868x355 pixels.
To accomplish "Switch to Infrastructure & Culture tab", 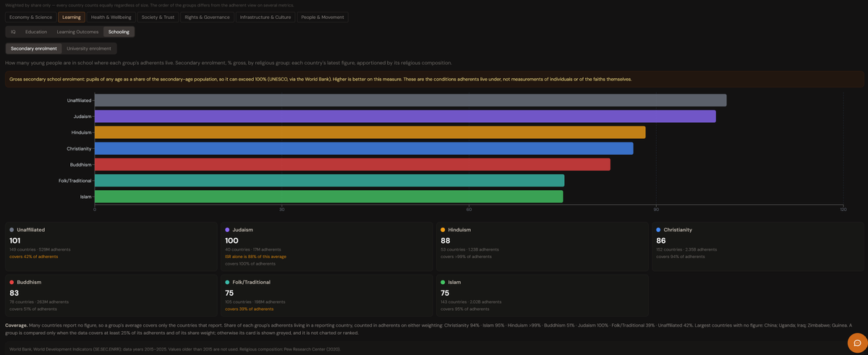I will point(265,17).
